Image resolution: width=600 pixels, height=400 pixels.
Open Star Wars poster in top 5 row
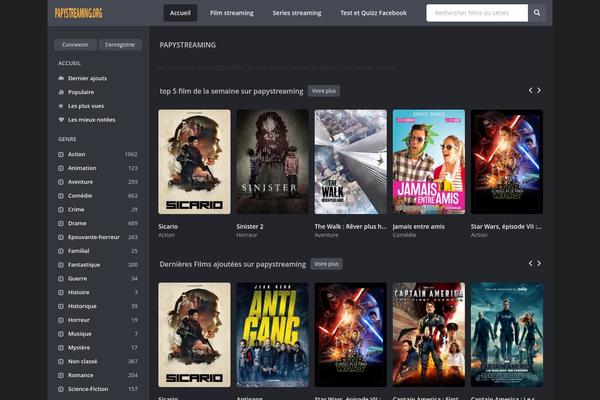point(507,162)
